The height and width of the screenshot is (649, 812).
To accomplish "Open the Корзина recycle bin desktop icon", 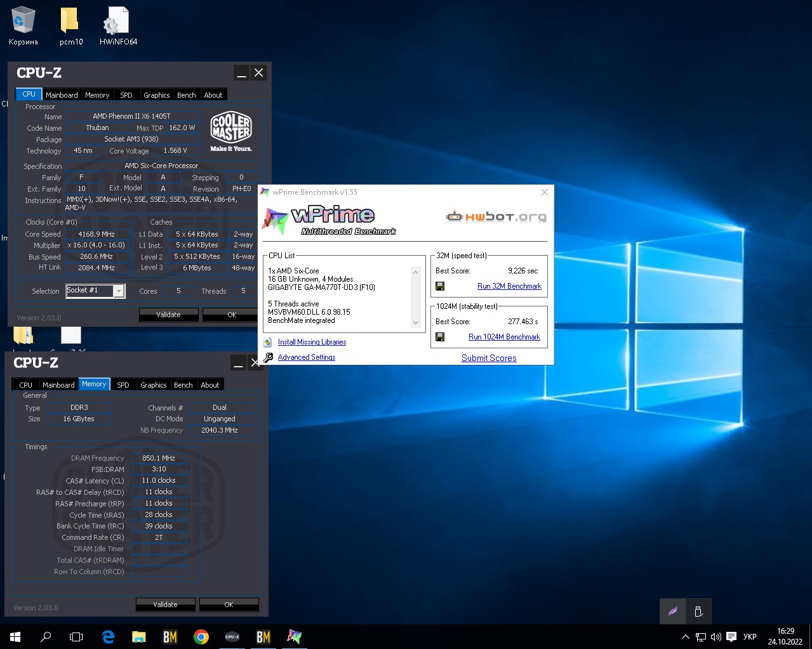I will [x=23, y=27].
